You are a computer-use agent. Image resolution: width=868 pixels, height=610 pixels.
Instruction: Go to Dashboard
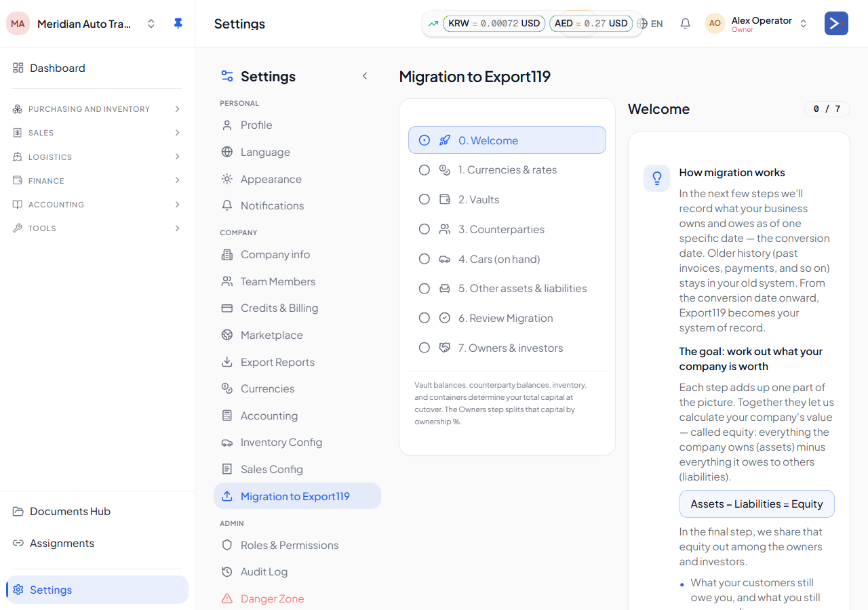coord(97,68)
